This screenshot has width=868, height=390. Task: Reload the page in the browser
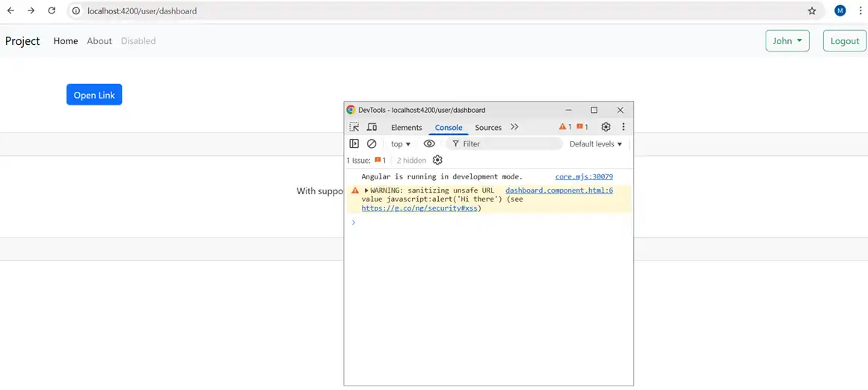pyautogui.click(x=52, y=11)
